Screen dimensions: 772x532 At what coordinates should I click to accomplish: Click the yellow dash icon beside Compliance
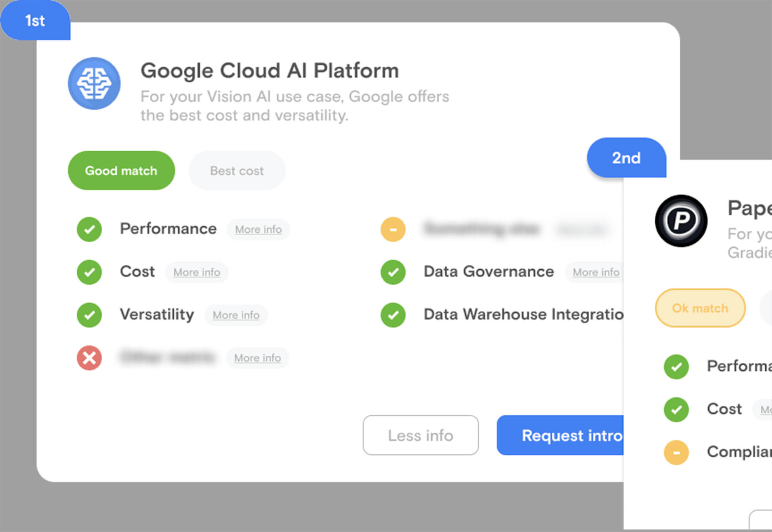coord(676,452)
